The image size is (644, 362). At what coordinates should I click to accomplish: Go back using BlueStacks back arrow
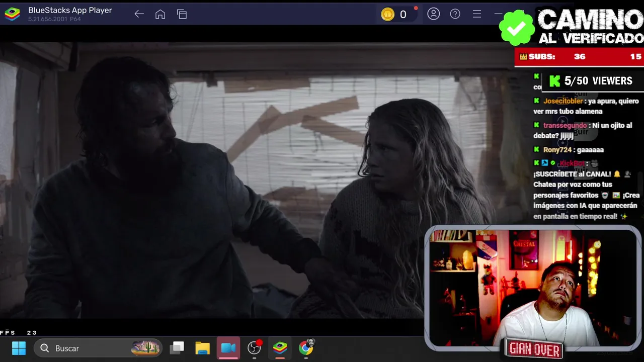coord(139,14)
